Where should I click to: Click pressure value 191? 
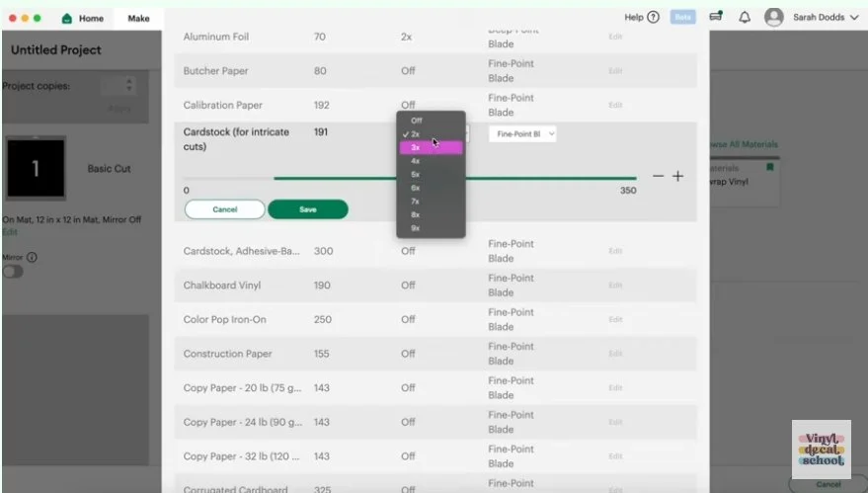click(321, 131)
